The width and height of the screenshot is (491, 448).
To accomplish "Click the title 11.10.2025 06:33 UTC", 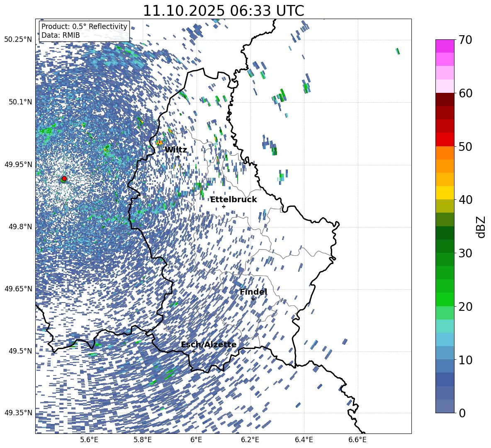I will point(223,11).
